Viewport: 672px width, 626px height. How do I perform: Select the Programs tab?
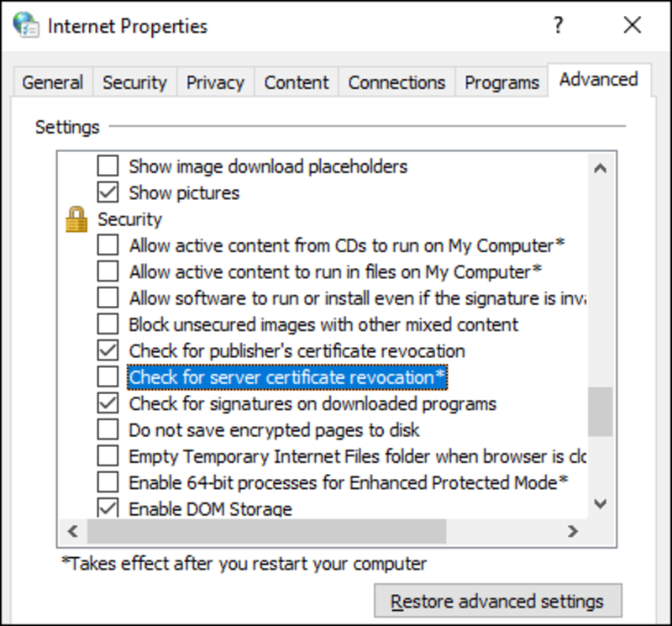[501, 83]
